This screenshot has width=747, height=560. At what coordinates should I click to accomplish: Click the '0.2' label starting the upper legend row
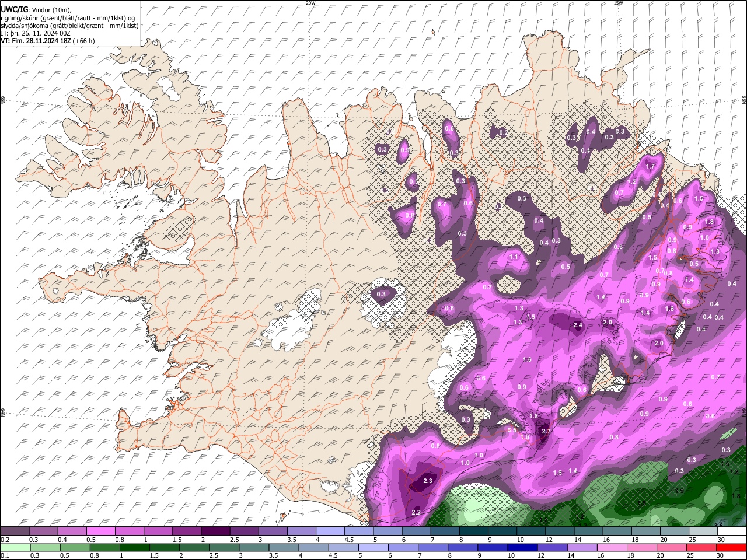pos(5,540)
